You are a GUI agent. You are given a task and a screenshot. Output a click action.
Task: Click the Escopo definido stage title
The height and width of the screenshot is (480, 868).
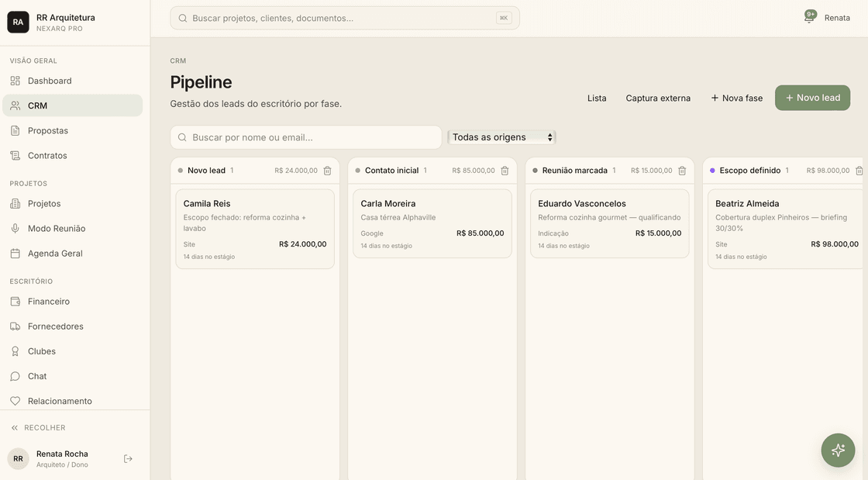750,171
